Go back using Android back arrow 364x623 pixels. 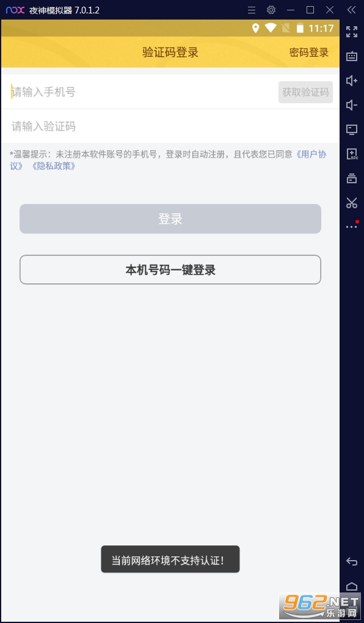pos(352,561)
